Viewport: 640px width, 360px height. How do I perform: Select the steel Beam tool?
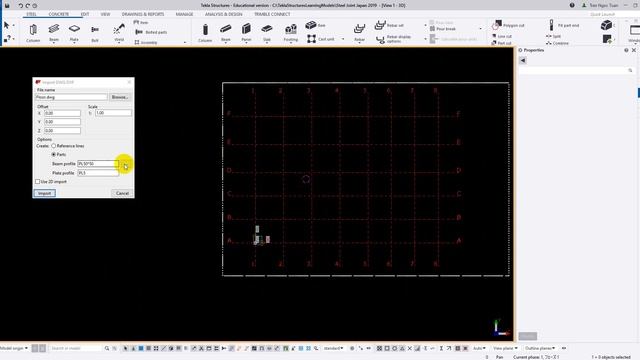coord(54,32)
